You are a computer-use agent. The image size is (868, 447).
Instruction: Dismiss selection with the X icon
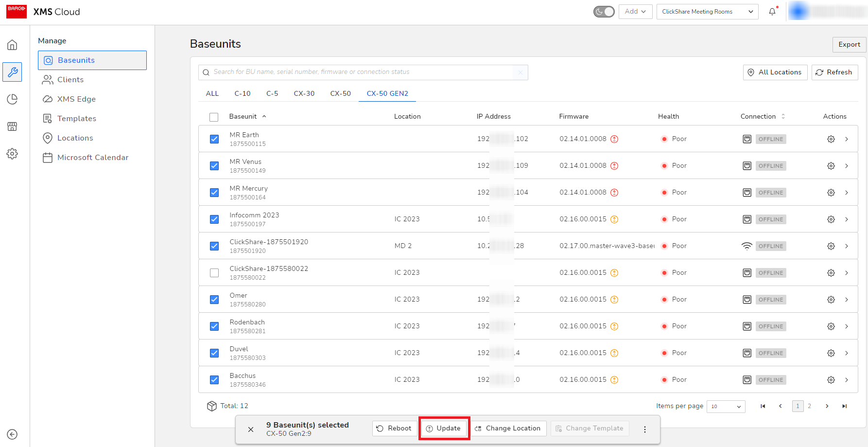pos(251,429)
